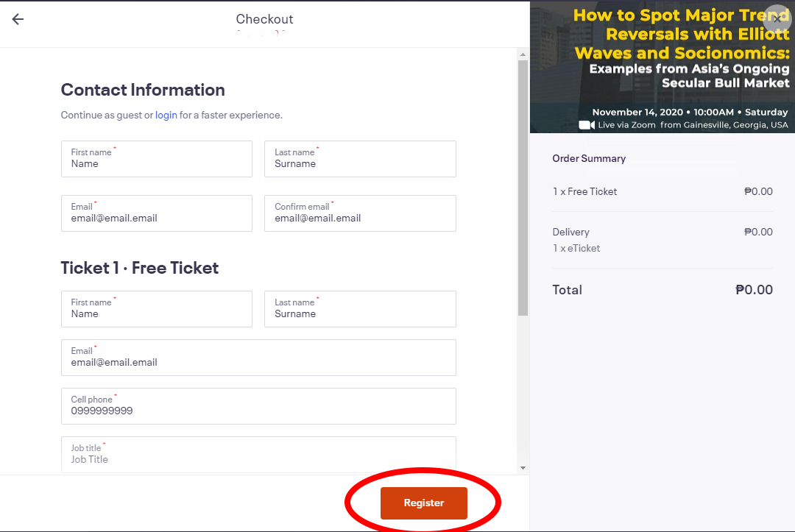
Task: Close the checkout overlay with X
Action: coord(777,18)
